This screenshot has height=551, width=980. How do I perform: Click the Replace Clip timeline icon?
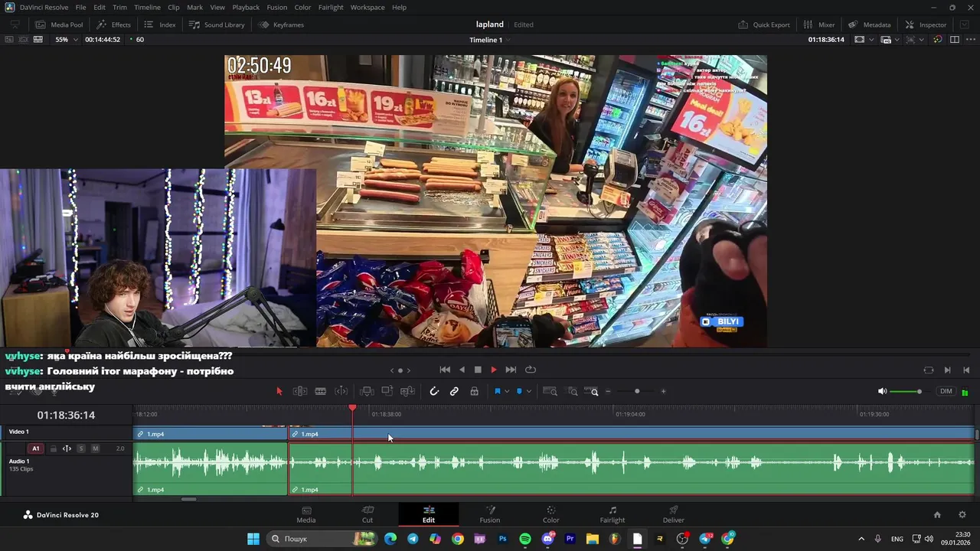(x=408, y=391)
